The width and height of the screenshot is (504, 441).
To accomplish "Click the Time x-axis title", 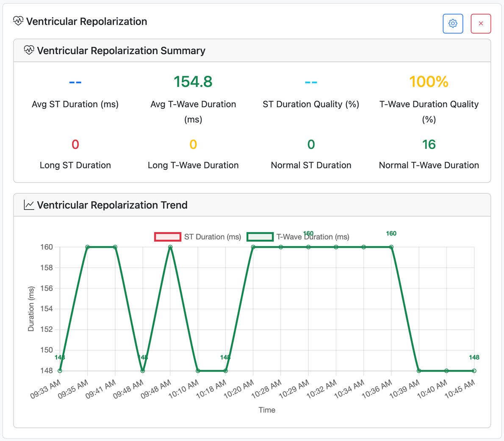I will tap(267, 410).
